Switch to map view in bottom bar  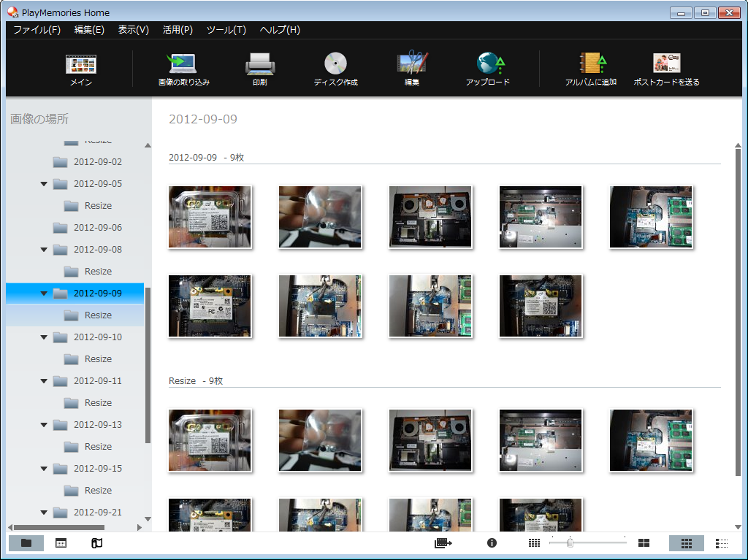96,543
